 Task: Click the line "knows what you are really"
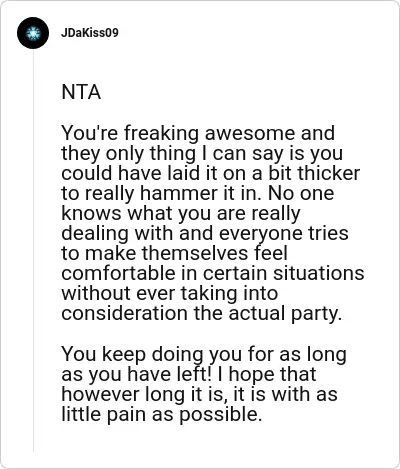(x=181, y=213)
